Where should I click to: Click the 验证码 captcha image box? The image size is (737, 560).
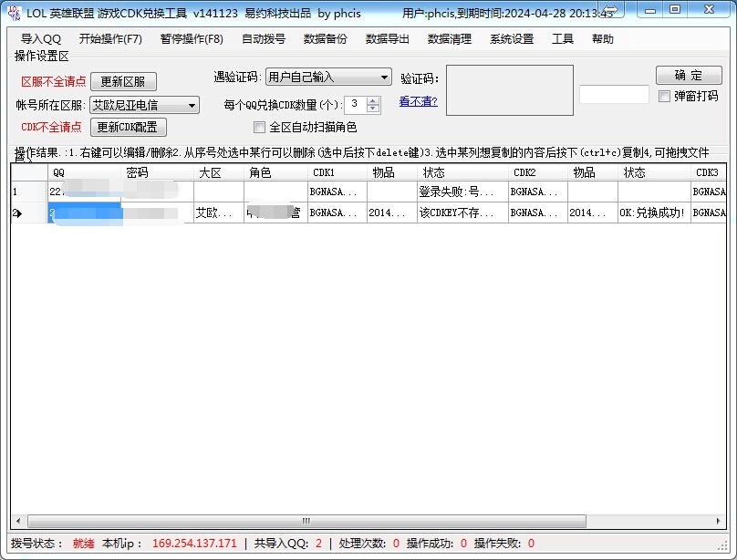[510, 90]
